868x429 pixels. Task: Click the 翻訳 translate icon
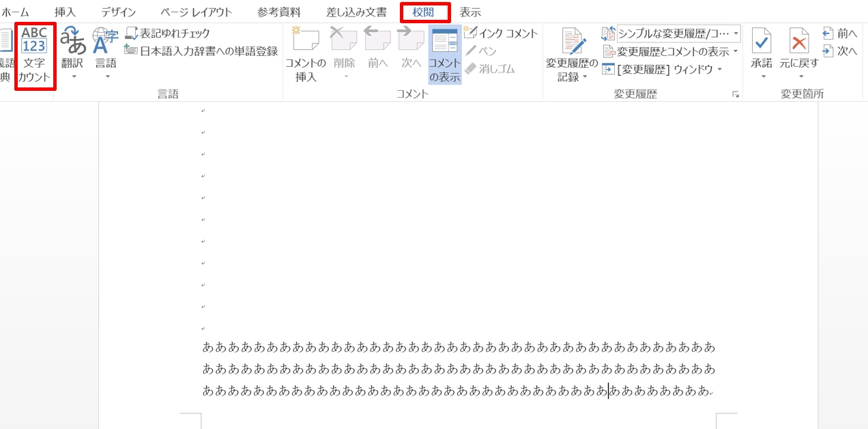point(73,41)
